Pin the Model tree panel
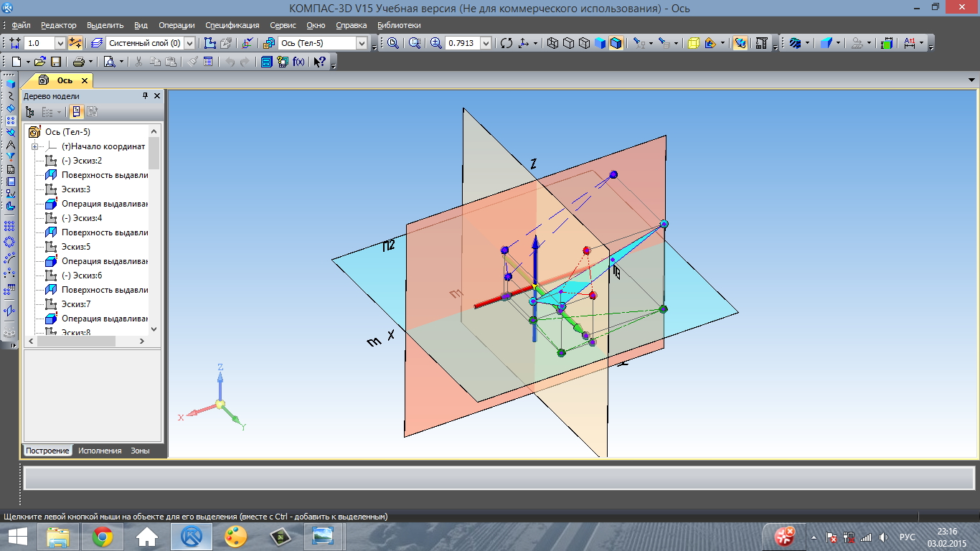The width and height of the screenshot is (980, 551). pyautogui.click(x=145, y=95)
